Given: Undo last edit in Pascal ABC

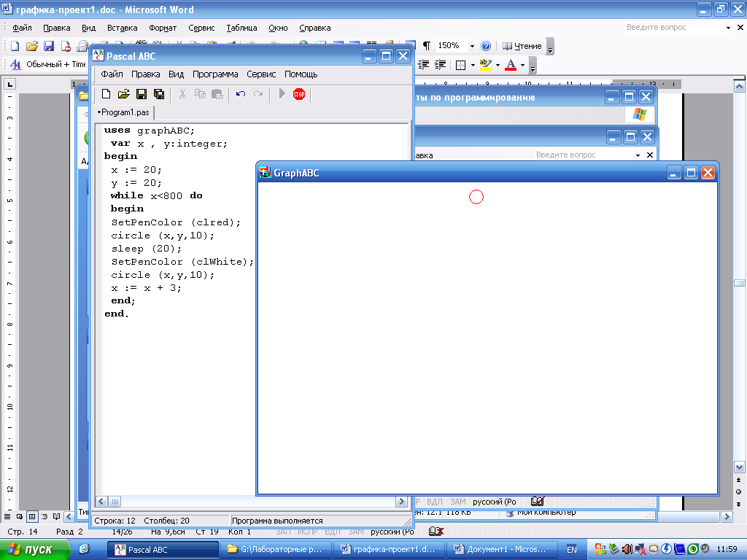Looking at the screenshot, I should [x=241, y=94].
